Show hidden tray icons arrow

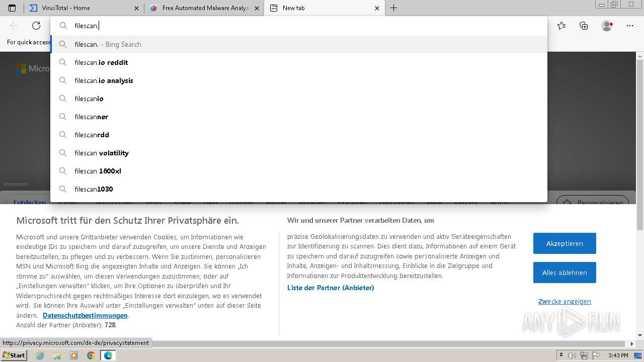coord(561,355)
